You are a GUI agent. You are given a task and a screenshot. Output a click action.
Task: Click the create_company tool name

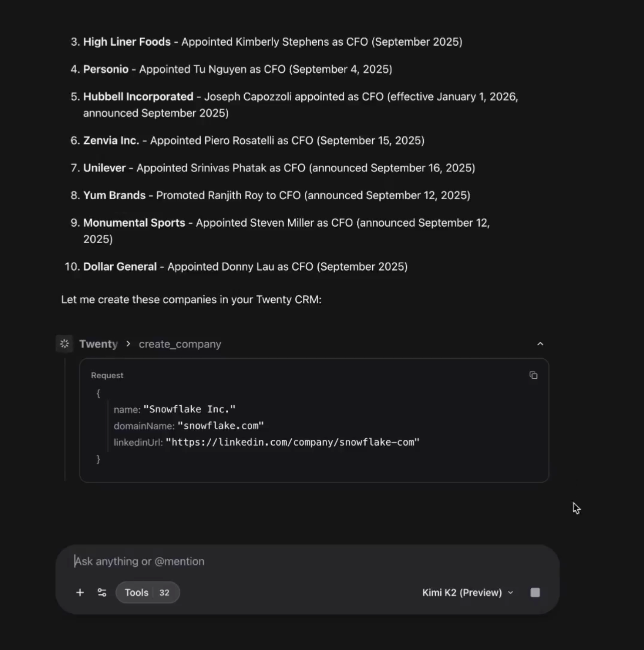click(x=180, y=344)
